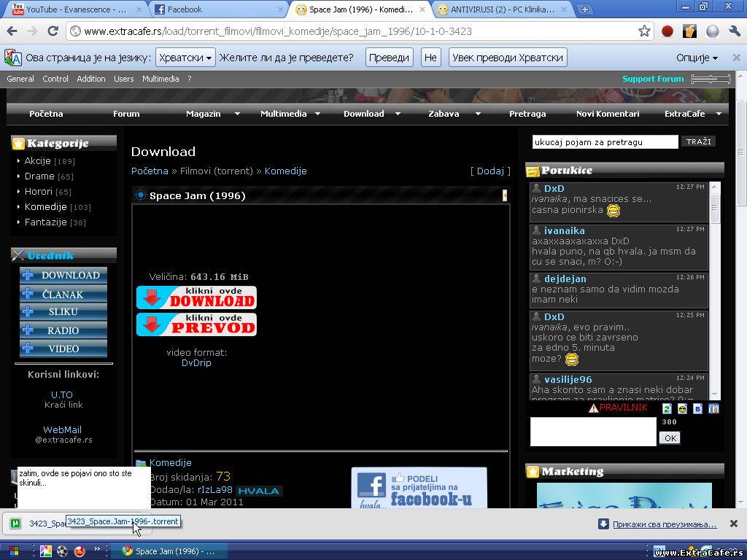Click the plus ČLANAK editor button
The image size is (747, 560).
pyautogui.click(x=63, y=295)
